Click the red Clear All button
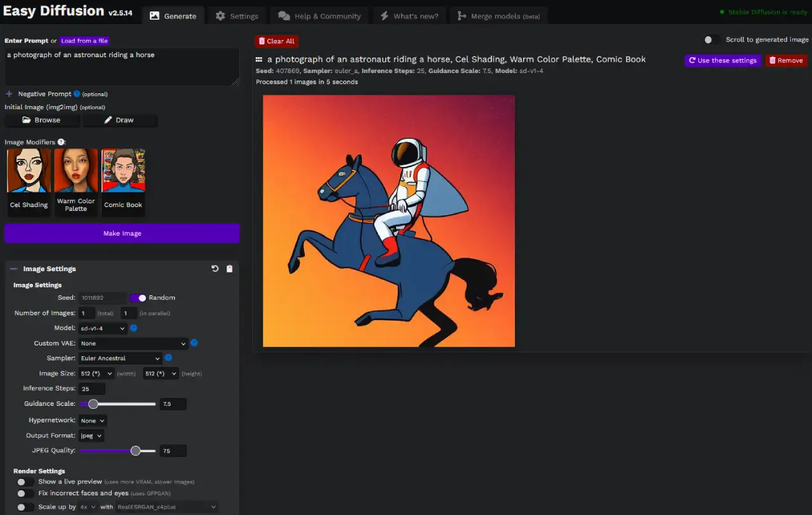This screenshot has height=515, width=812. [276, 41]
